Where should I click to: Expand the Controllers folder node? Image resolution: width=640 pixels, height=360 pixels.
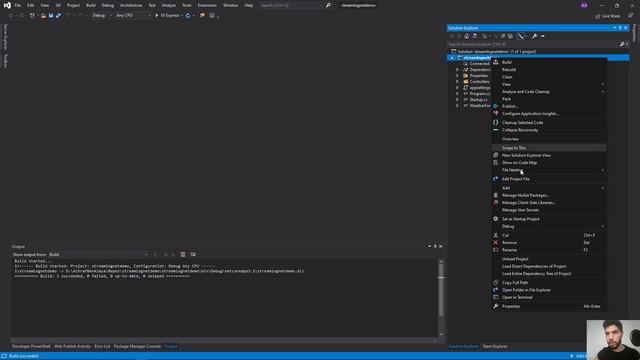tap(457, 82)
